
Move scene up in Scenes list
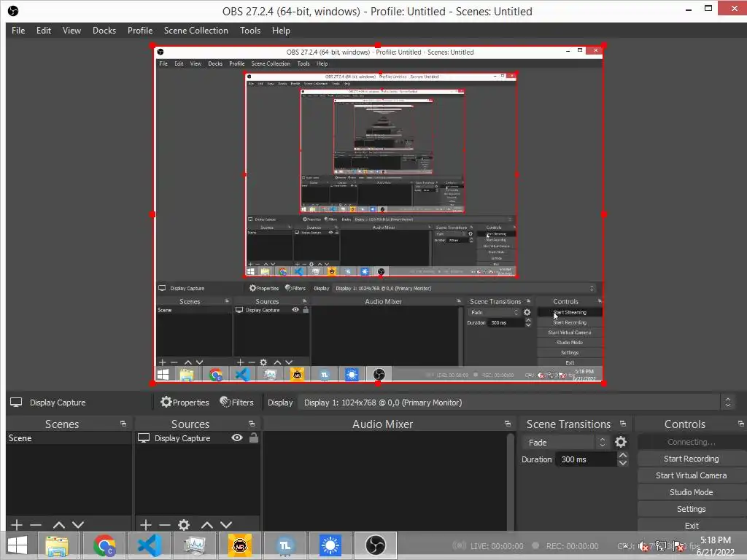click(x=59, y=525)
